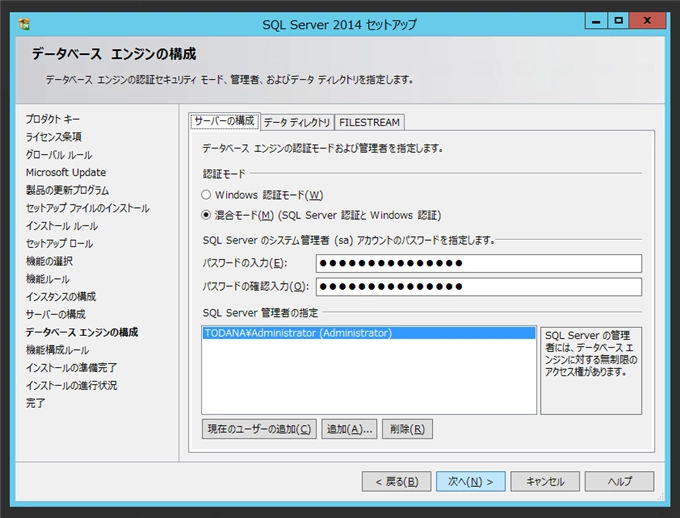Click インスタンスの構成 step in sidebar

click(x=61, y=297)
